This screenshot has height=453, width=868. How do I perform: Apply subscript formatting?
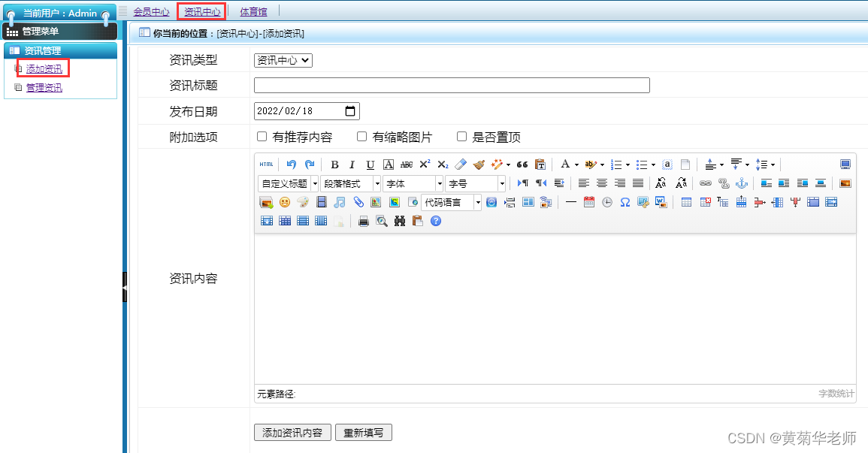pyautogui.click(x=443, y=165)
